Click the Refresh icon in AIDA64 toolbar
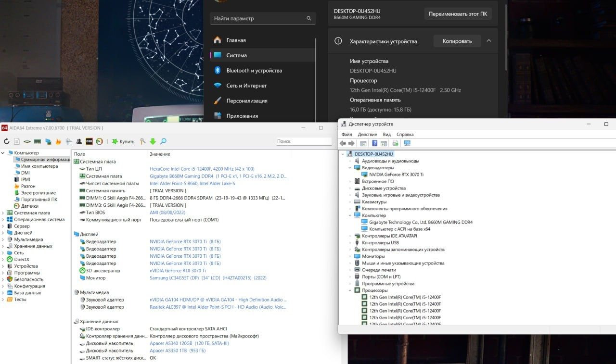 6,141
